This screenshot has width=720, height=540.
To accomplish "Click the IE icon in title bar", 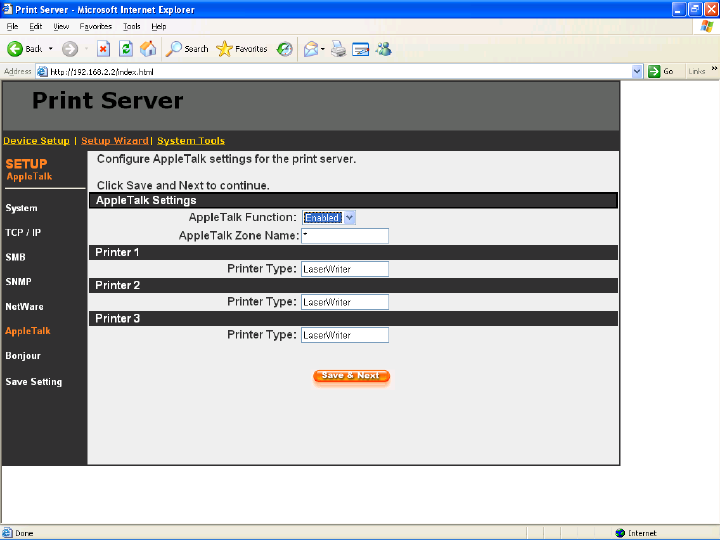I will pyautogui.click(x=7, y=9).
